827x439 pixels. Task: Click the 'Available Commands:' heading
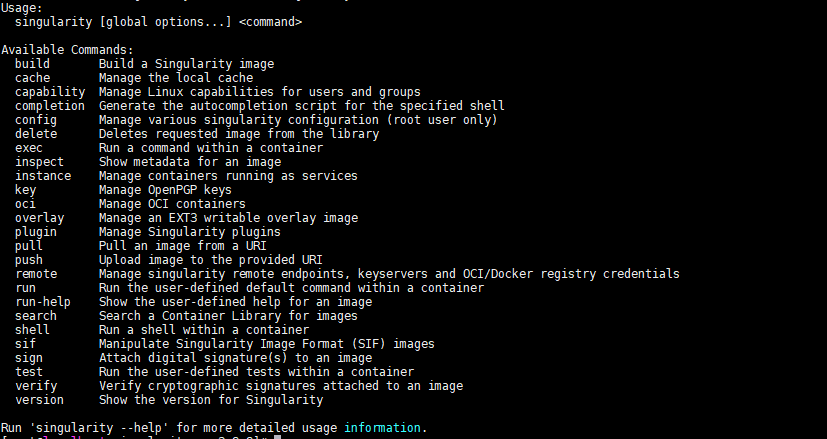coord(68,50)
